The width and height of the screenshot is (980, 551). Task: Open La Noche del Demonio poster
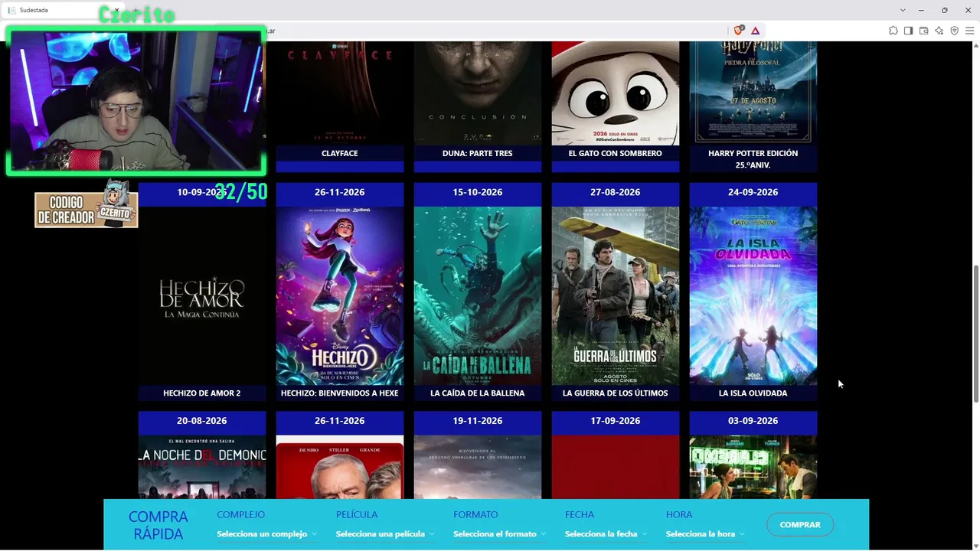[202, 468]
